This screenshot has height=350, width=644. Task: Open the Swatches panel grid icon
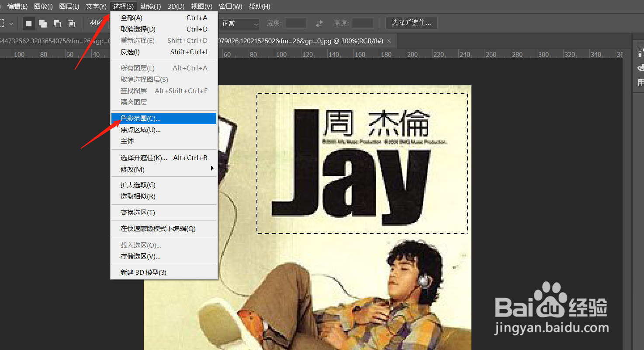pos(641,83)
